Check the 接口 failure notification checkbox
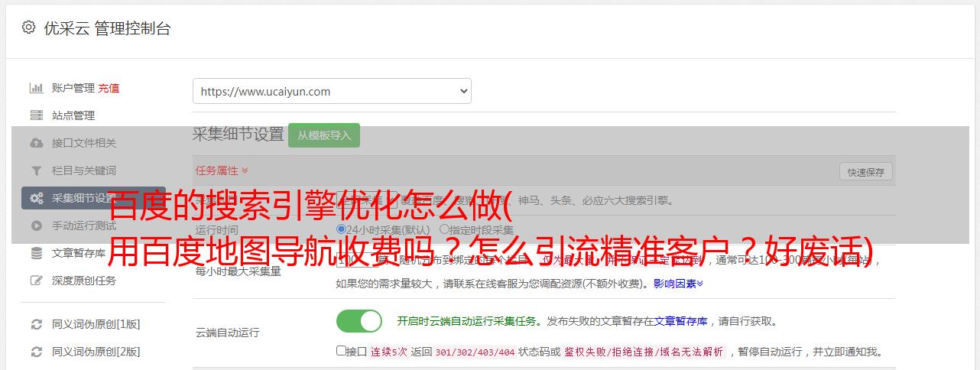Viewport: 980px width, 370px height. [x=341, y=351]
